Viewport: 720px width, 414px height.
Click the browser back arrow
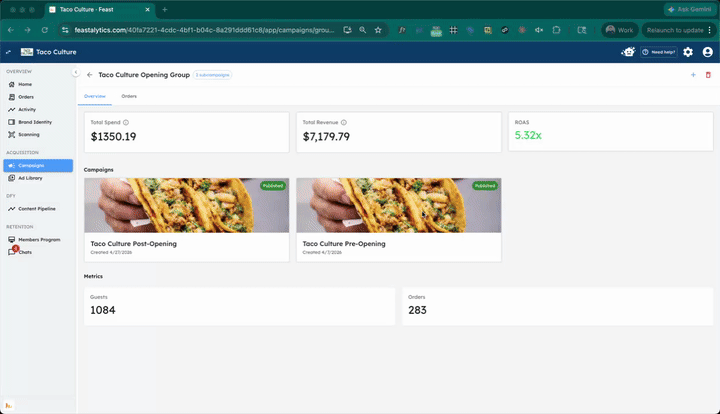tap(11, 30)
